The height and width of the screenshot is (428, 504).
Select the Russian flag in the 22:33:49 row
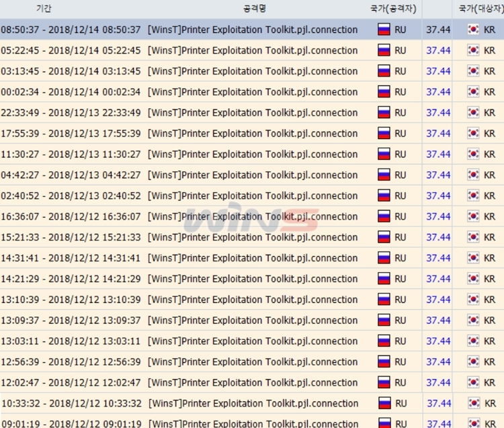coord(384,113)
